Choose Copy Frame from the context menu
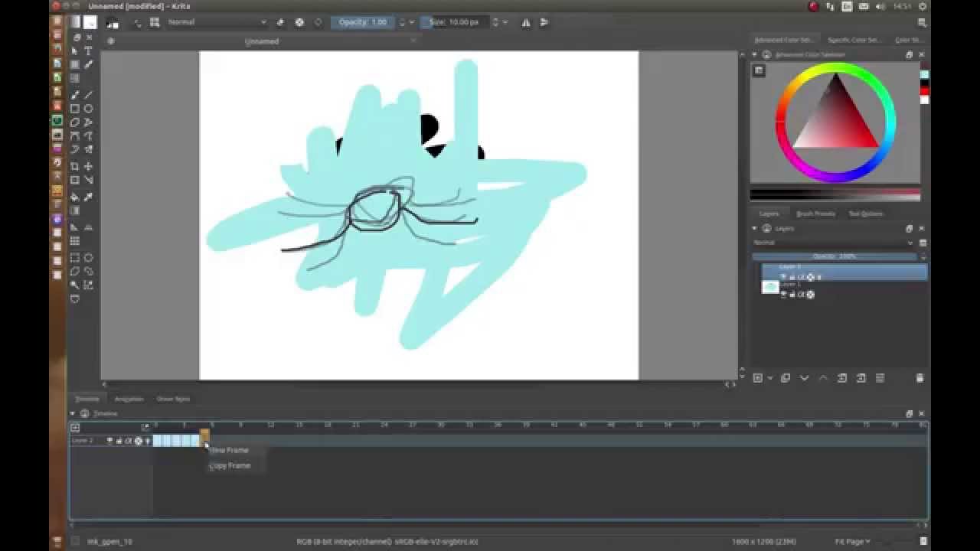 pos(230,465)
